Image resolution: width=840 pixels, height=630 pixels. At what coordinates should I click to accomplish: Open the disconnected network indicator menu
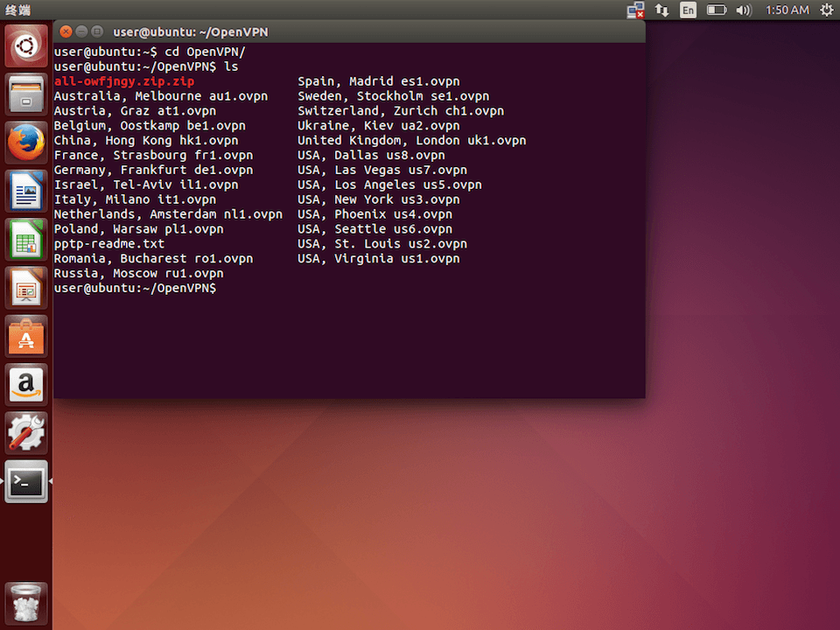click(635, 10)
